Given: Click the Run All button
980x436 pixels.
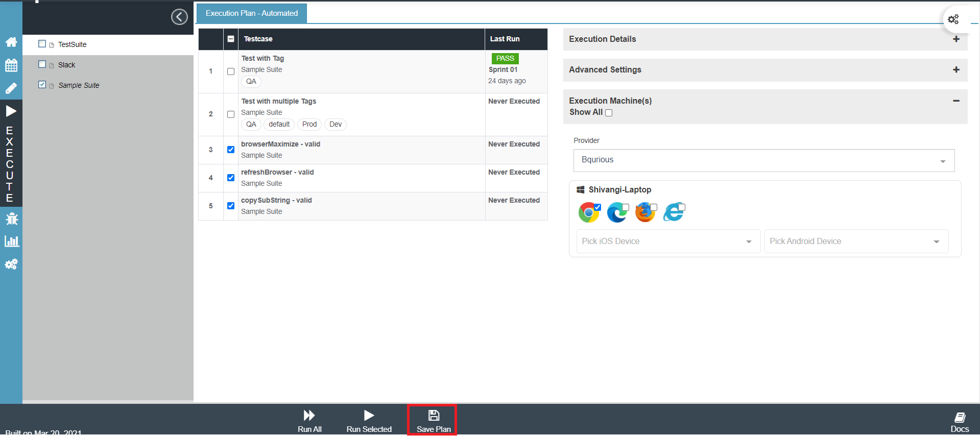Looking at the screenshot, I should tap(309, 421).
